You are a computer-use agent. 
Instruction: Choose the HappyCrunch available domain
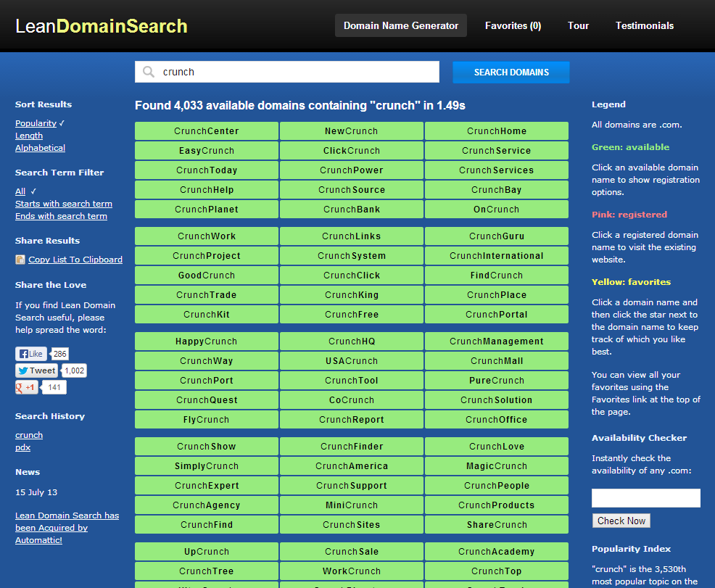tap(207, 341)
